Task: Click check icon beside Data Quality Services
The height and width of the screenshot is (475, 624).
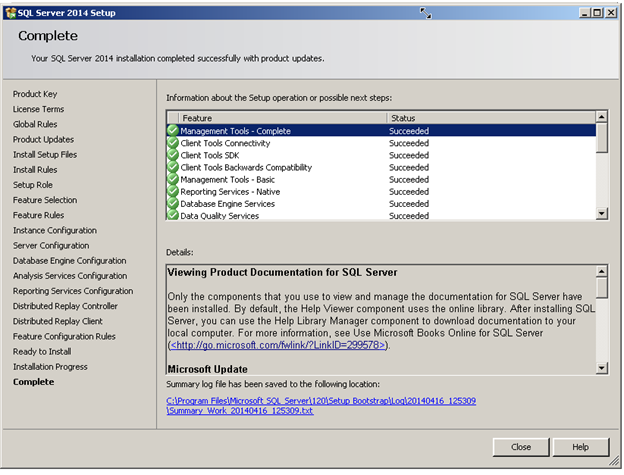Action: click(173, 215)
